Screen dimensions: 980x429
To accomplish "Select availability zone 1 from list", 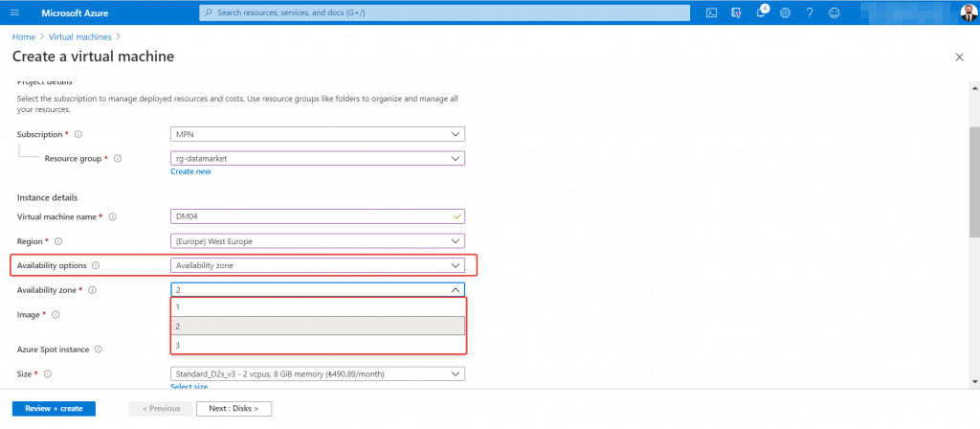I will (318, 307).
